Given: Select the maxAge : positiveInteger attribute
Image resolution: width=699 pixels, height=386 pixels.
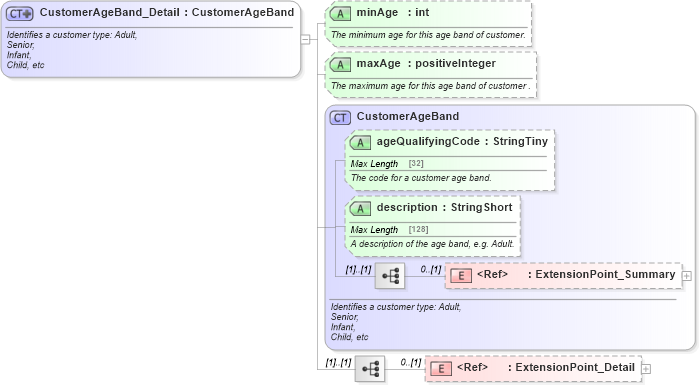Looking at the screenshot, I should [x=426, y=63].
